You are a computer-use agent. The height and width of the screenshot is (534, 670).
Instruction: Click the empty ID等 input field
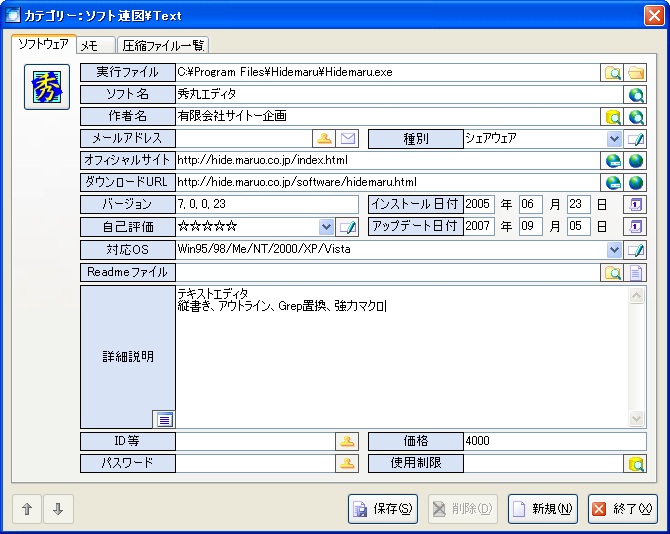coord(256,441)
